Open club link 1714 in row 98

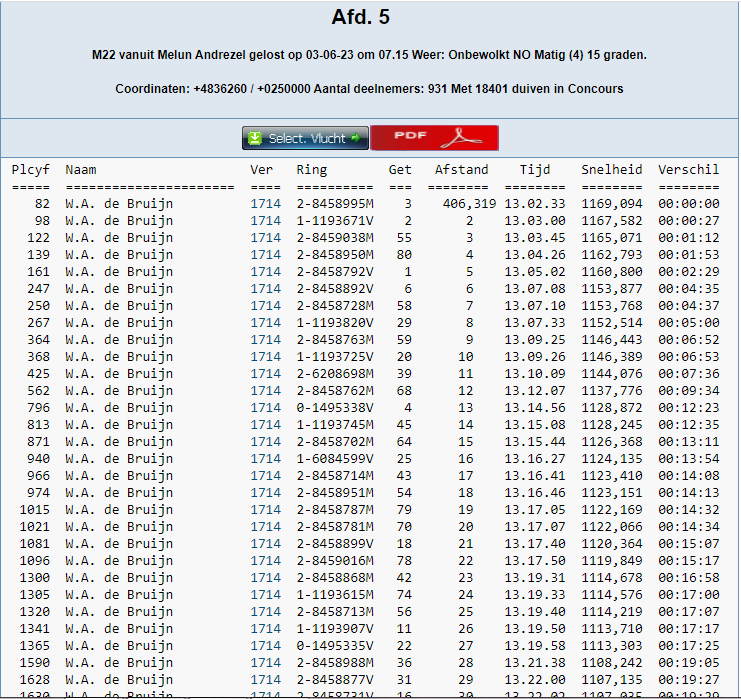pos(265,221)
